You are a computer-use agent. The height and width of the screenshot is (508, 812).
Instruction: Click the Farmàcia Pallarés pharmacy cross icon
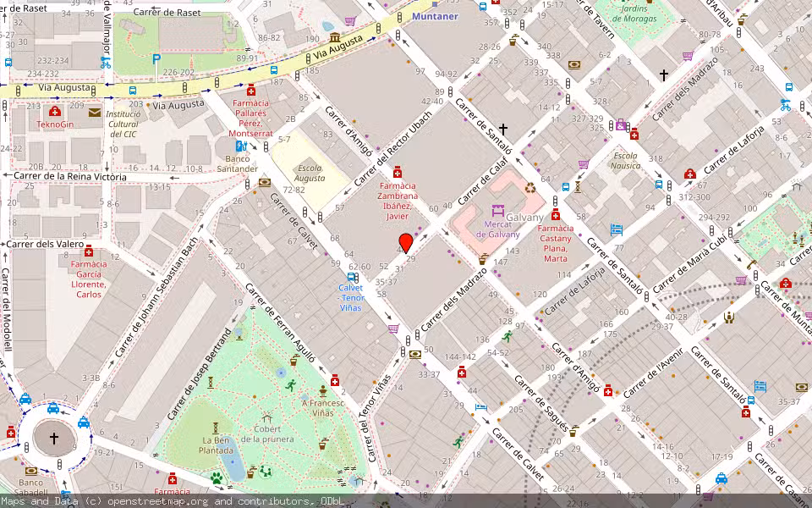tap(251, 90)
